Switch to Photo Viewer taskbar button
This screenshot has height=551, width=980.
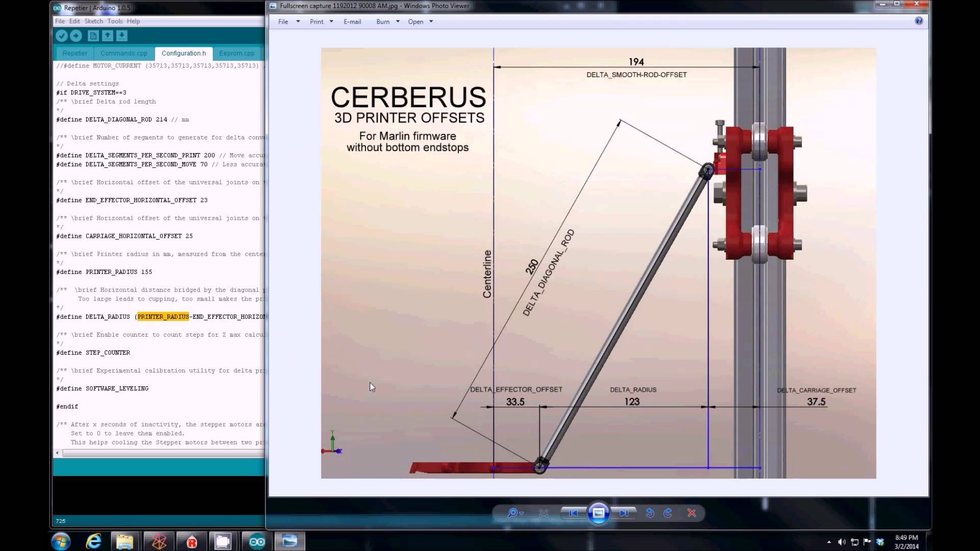click(x=289, y=541)
